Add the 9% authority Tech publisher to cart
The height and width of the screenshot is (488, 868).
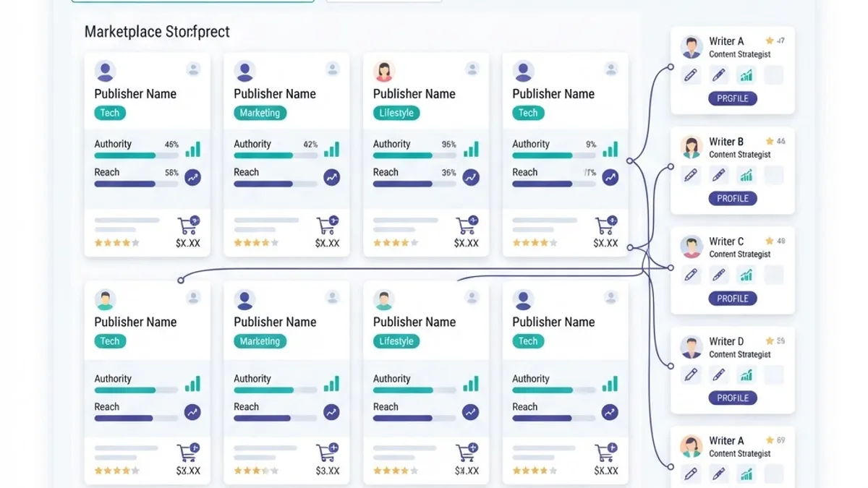pos(606,226)
